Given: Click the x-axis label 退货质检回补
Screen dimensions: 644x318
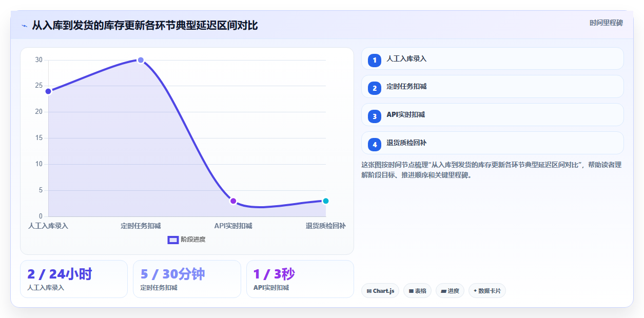Looking at the screenshot, I should pos(325,226).
